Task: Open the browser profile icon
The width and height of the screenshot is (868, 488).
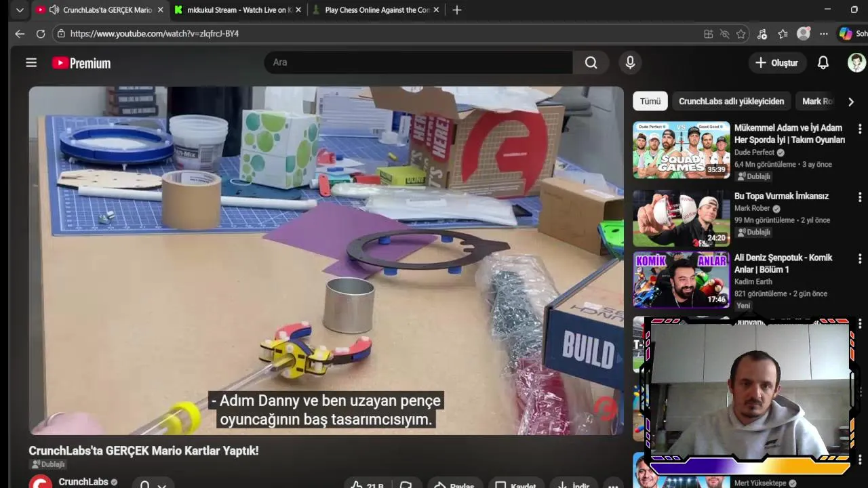Action: click(804, 34)
